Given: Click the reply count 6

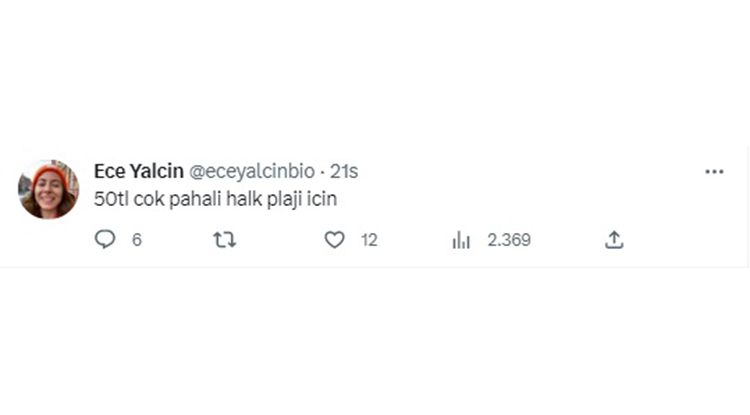Looking at the screenshot, I should (137, 240).
